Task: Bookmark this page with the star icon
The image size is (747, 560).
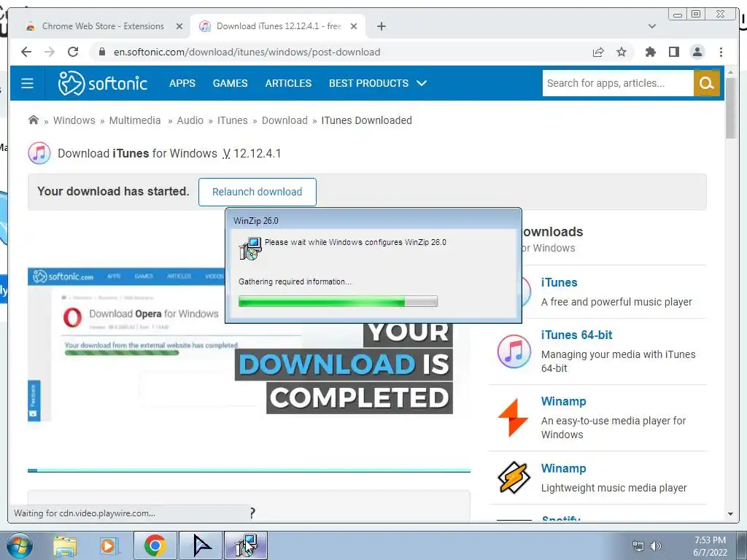Action: pyautogui.click(x=622, y=52)
